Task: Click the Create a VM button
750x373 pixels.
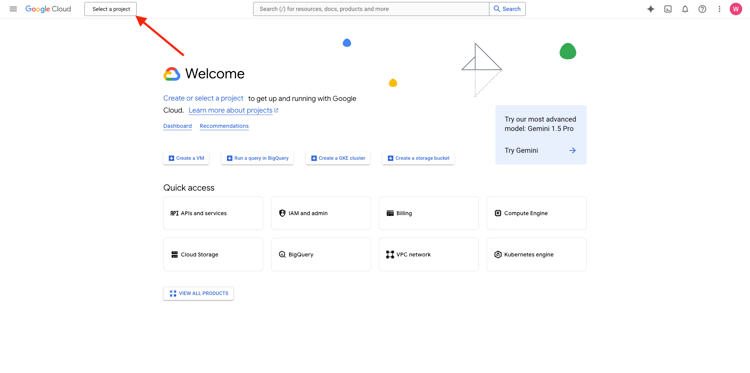Action: 186,158
